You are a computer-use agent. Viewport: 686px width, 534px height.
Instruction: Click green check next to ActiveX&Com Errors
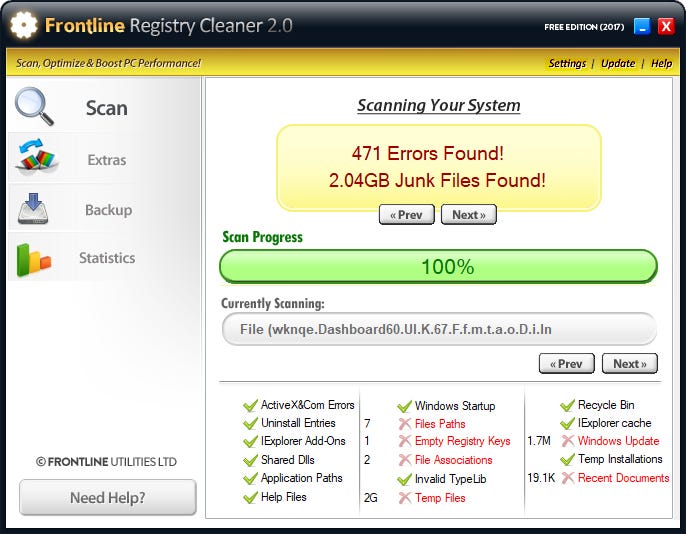250,405
